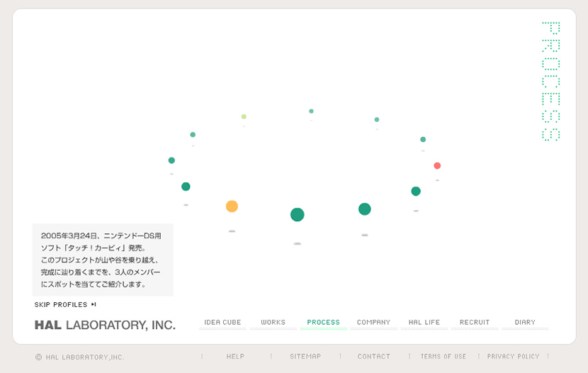Open the RECRUIT page
This screenshot has width=588, height=373.
[475, 323]
